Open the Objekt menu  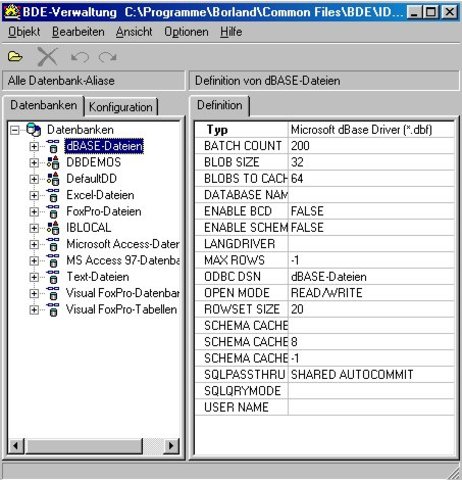tap(24, 32)
